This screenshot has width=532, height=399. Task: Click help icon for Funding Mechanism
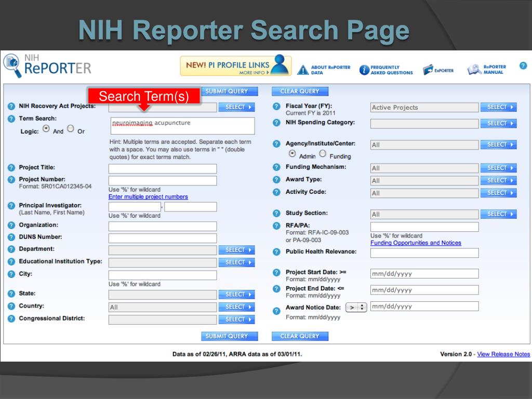(x=276, y=167)
